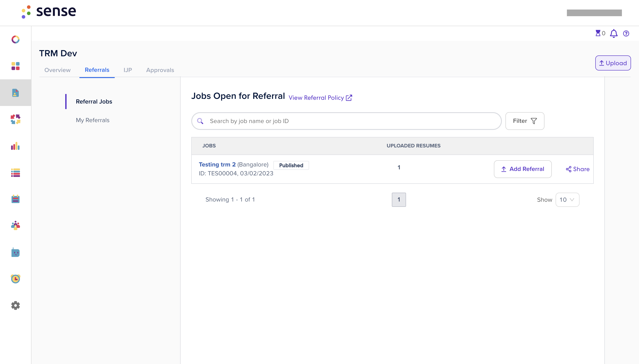
Task: Go to page 1 in pagination
Action: tap(399, 200)
